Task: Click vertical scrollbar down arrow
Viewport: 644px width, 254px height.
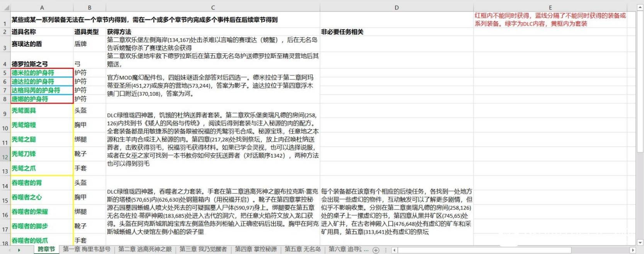Action: (x=640, y=242)
